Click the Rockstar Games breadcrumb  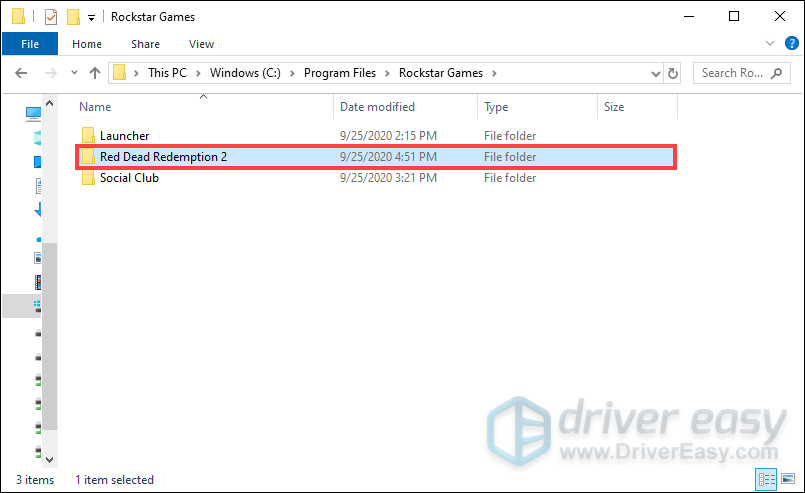click(x=441, y=73)
